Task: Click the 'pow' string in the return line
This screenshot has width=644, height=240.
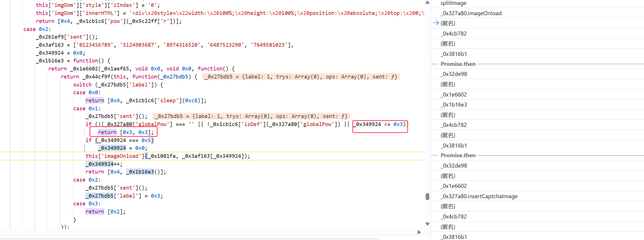Action: coord(115,21)
